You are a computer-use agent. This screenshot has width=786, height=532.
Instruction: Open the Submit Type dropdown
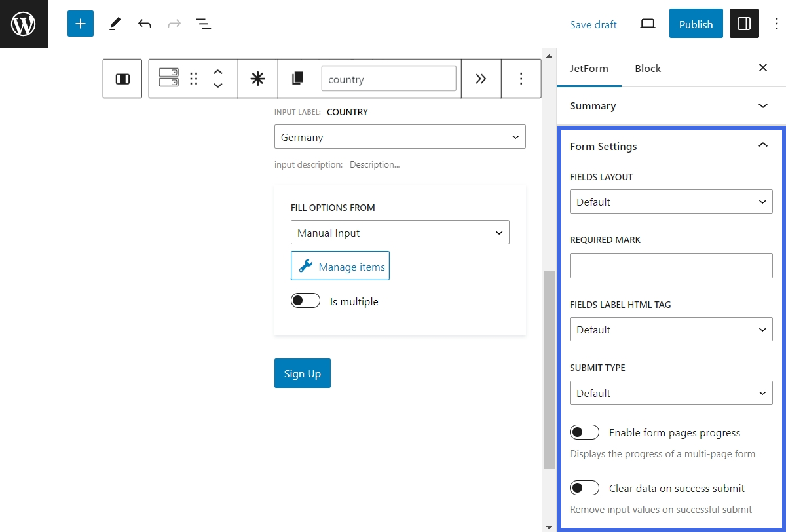click(671, 393)
